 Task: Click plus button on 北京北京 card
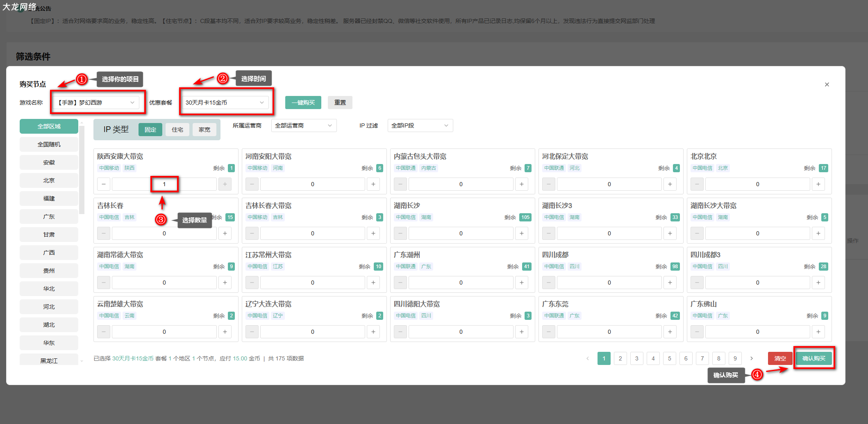click(818, 184)
